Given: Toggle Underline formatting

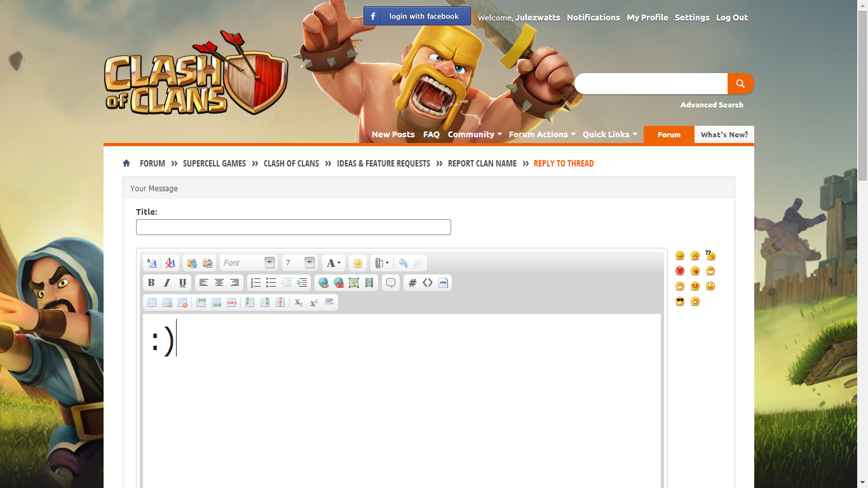Looking at the screenshot, I should click(x=182, y=283).
